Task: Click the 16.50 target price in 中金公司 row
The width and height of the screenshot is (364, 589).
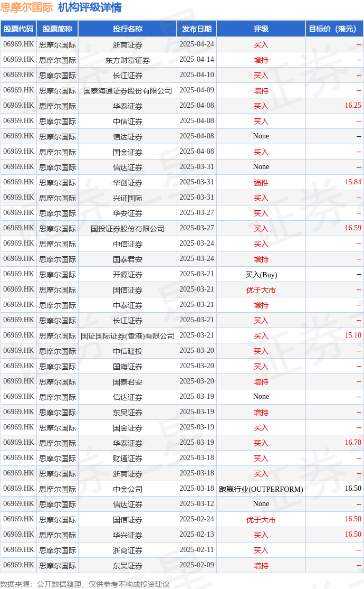Action: coord(353,488)
